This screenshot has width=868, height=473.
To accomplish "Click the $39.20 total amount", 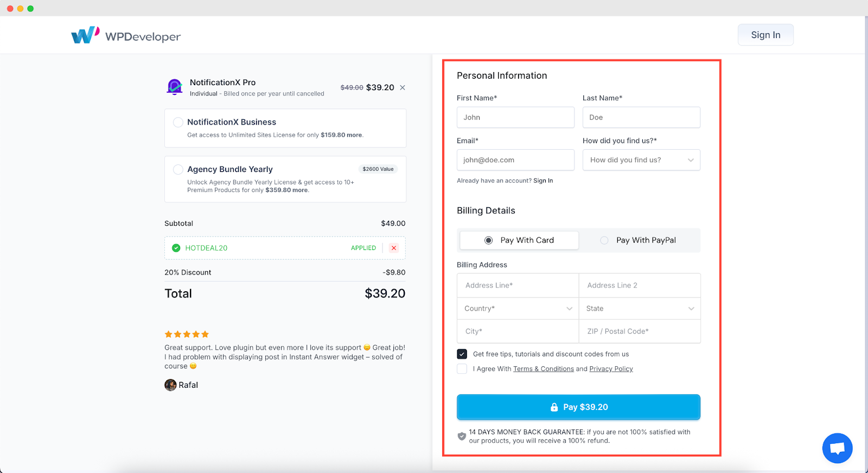I will click(385, 293).
